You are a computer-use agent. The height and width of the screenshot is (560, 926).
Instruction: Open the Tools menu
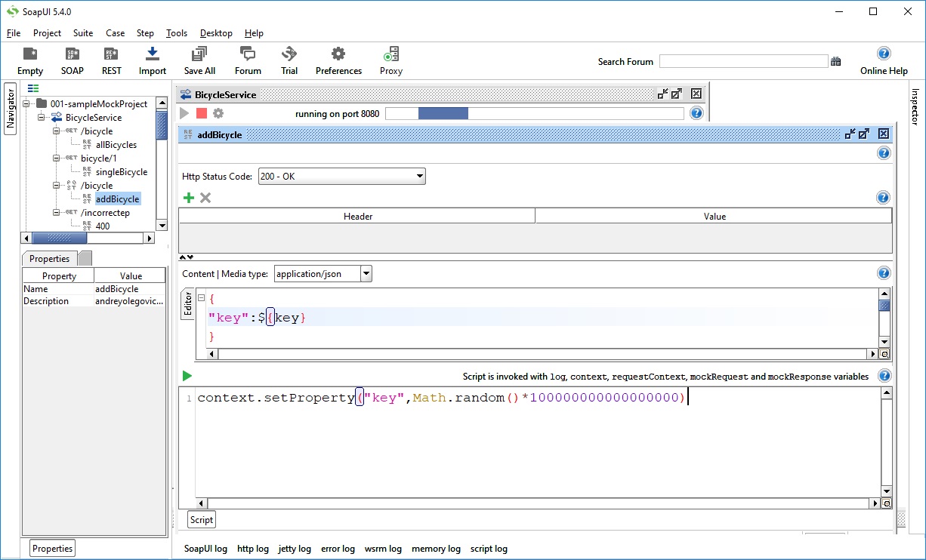[177, 33]
